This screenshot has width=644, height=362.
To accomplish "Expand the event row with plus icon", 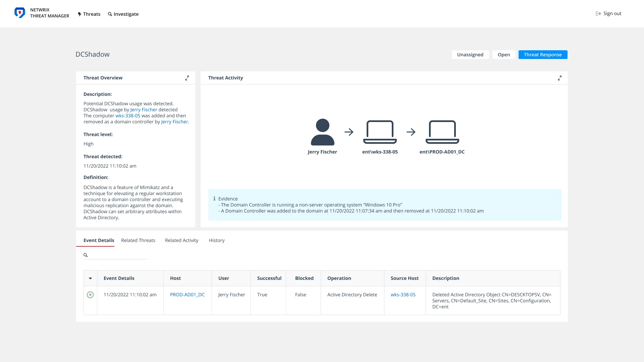I will 90,295.
